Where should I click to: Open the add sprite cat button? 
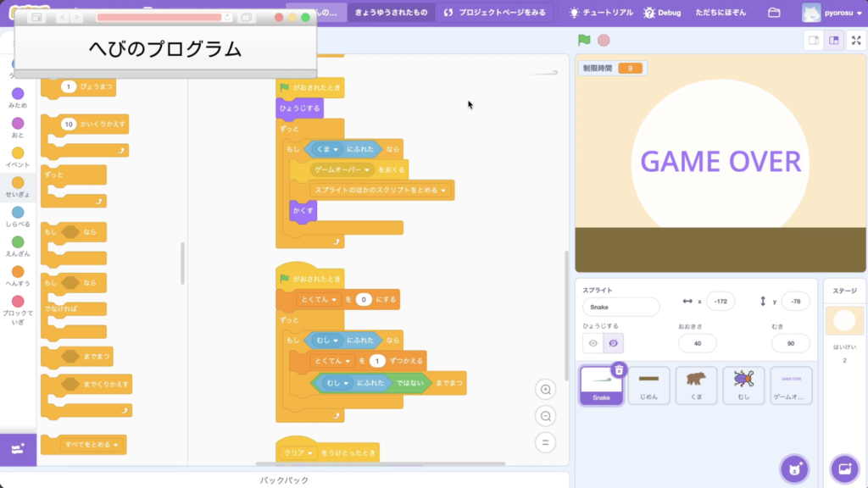(x=793, y=469)
